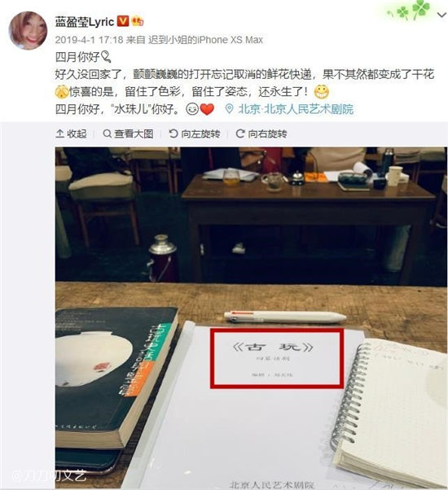
Task: Click the username 蓝盈莹Lyric
Action: [x=85, y=21]
